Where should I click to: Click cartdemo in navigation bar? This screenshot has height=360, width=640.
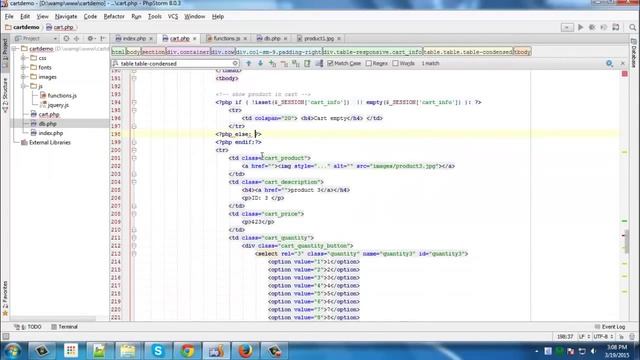coord(22,27)
